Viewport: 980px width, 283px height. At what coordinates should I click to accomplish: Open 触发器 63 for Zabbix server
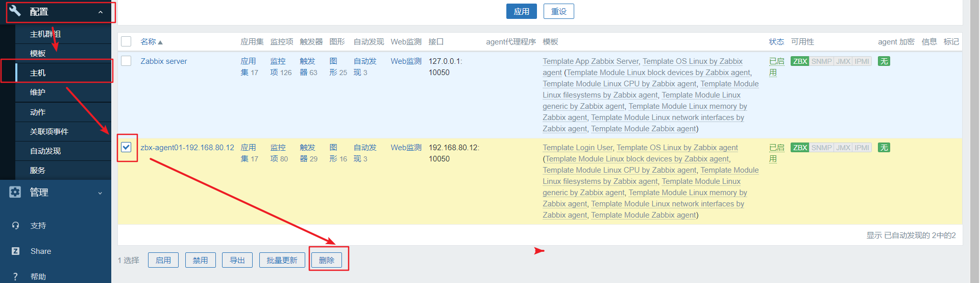[x=307, y=67]
